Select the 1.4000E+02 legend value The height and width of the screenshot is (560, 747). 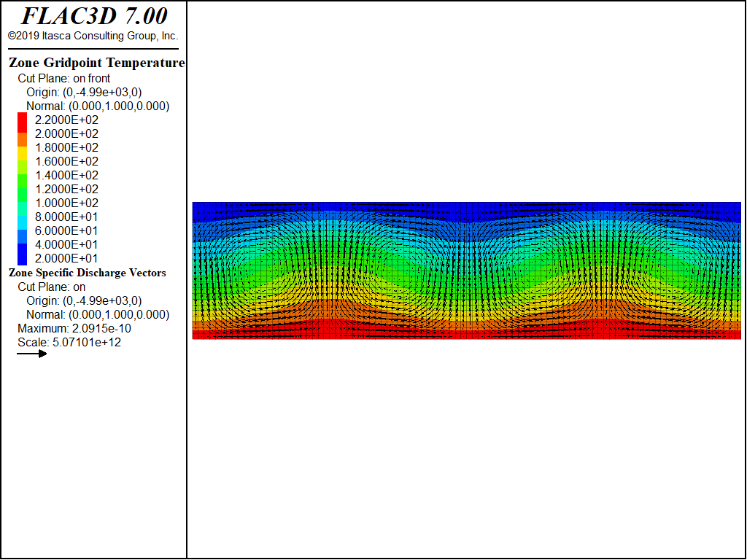[66, 175]
